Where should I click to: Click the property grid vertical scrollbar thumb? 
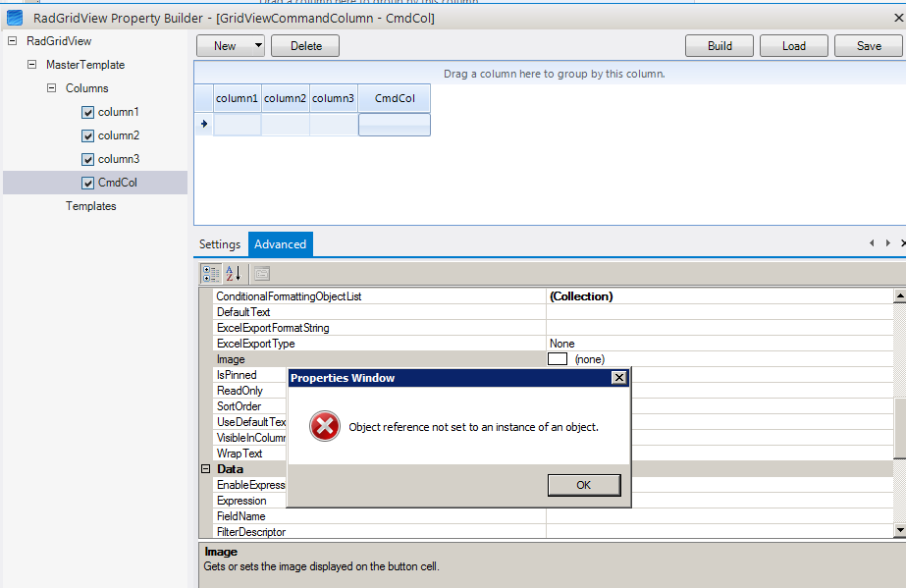point(900,429)
